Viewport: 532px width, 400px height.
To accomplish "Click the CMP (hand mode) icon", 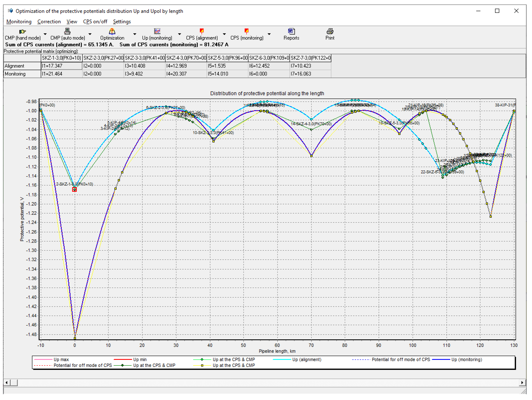I will 23,31.
